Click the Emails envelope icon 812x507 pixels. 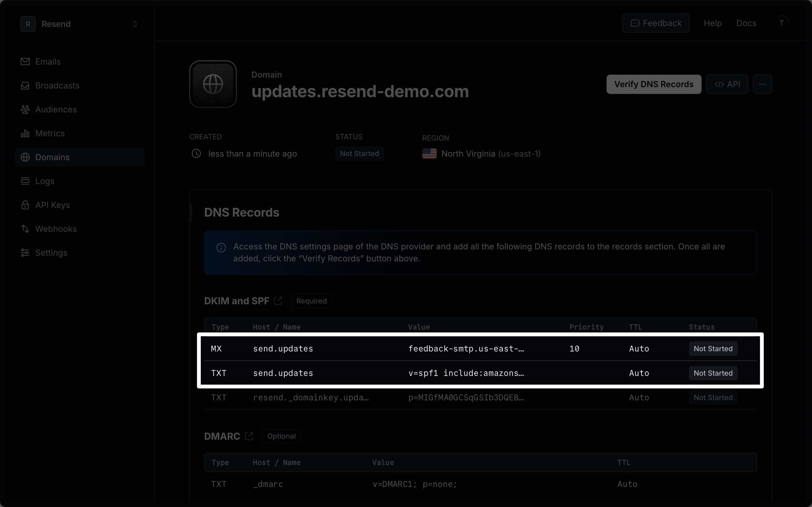[x=25, y=62]
